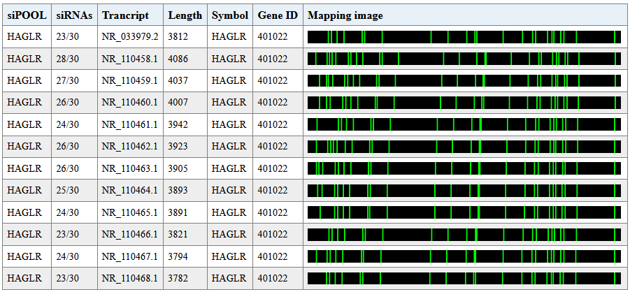Click 28/30 siRNAs count cell

tap(74, 59)
